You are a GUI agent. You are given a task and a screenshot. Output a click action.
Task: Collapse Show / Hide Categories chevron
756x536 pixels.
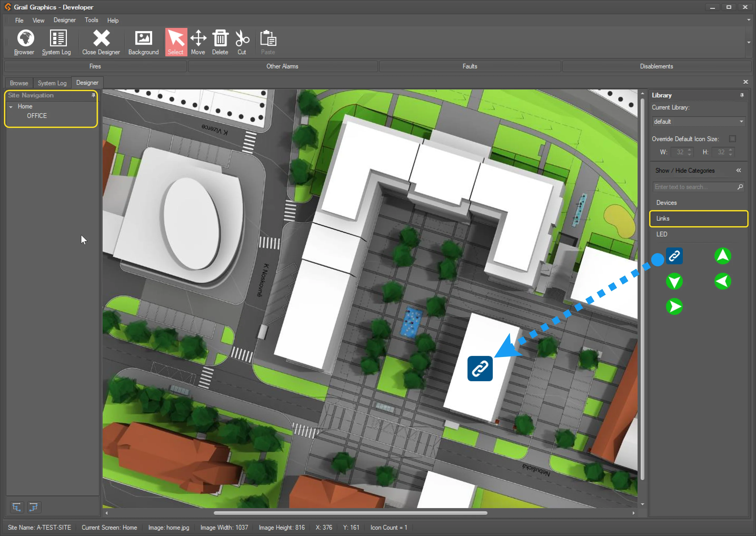[739, 171]
